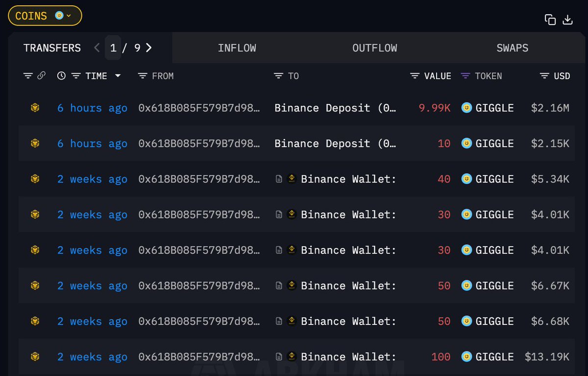Switch to the TRANSFERS tab

[x=52, y=48]
